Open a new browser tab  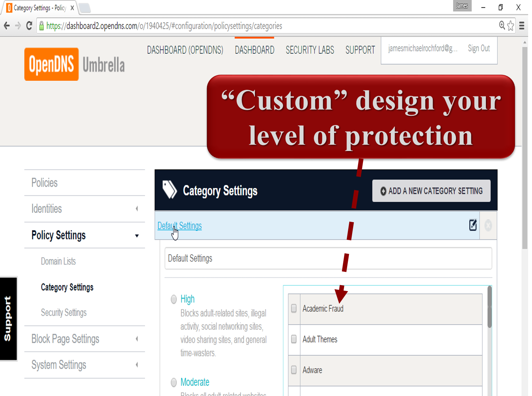[x=85, y=8]
